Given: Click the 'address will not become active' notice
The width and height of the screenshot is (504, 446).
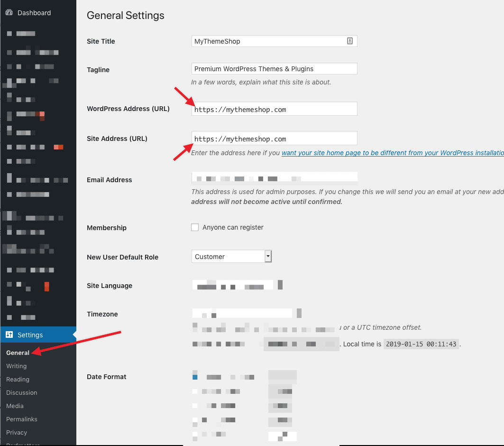Looking at the screenshot, I should pyautogui.click(x=266, y=202).
